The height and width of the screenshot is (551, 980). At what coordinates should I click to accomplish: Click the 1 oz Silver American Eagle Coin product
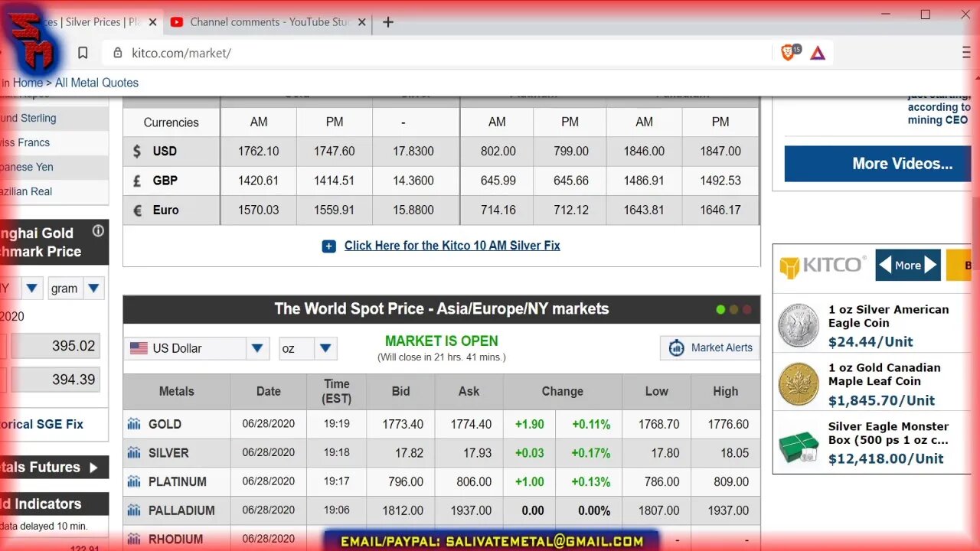pos(888,316)
